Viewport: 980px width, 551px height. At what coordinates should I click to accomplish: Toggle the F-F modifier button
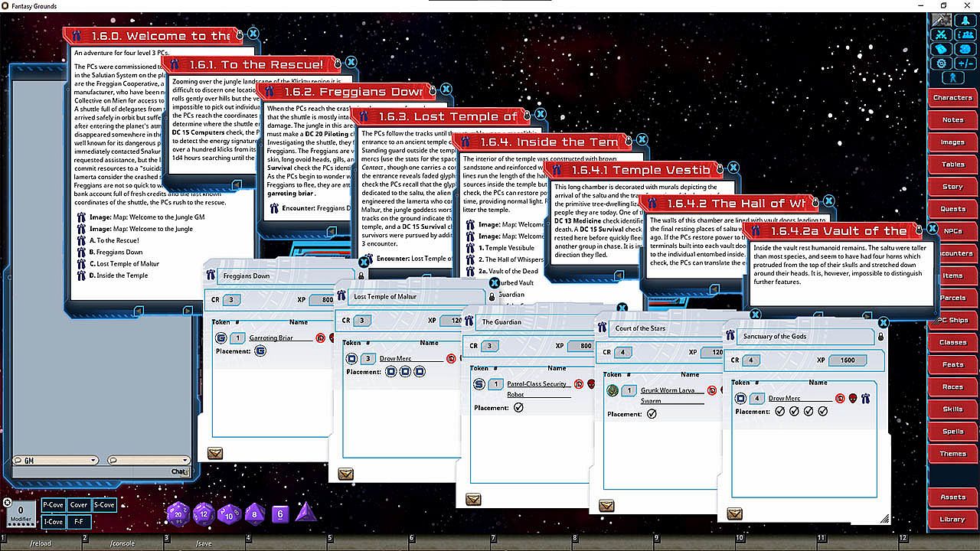(80, 522)
